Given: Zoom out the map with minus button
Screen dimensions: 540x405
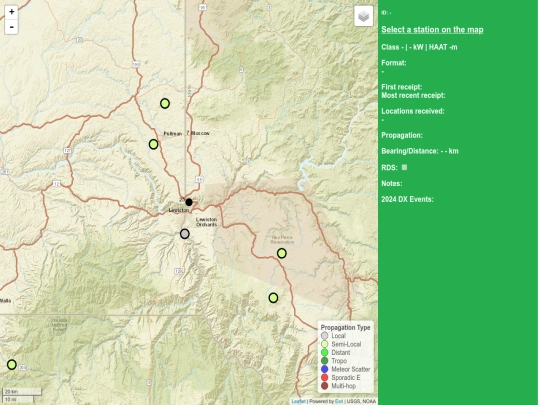Looking at the screenshot, I should tap(11, 27).
